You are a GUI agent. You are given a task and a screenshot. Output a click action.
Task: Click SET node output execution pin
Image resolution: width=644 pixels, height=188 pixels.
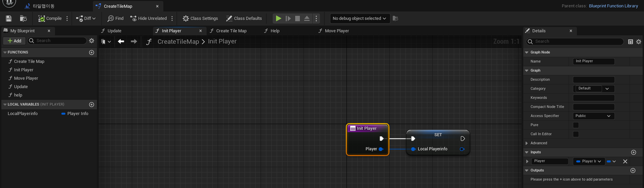(463, 138)
